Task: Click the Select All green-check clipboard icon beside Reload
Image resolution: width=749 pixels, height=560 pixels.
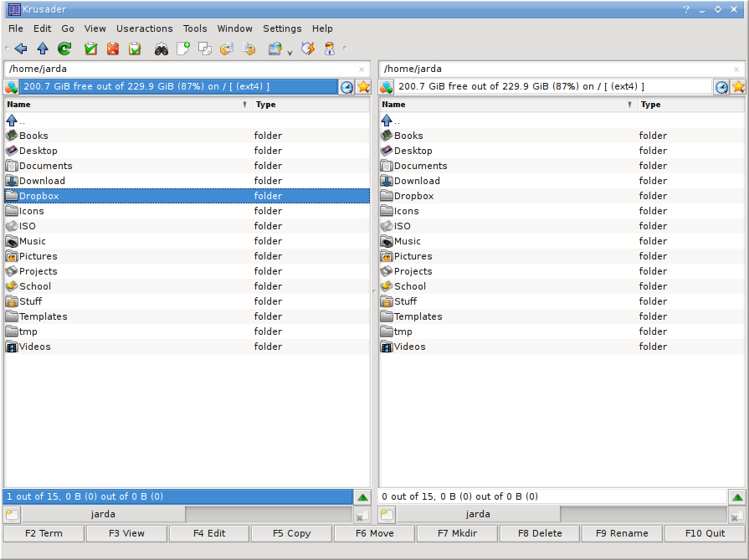Action: (x=90, y=49)
